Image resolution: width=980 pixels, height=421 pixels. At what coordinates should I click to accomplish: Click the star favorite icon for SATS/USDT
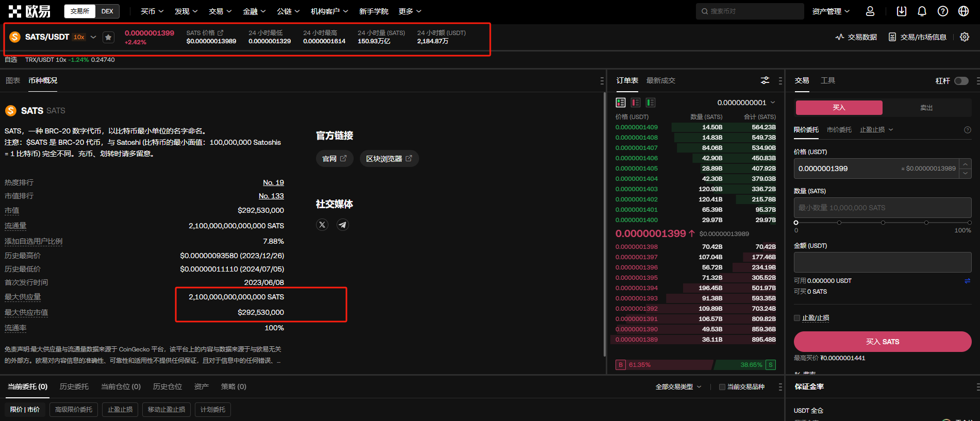pyautogui.click(x=108, y=37)
